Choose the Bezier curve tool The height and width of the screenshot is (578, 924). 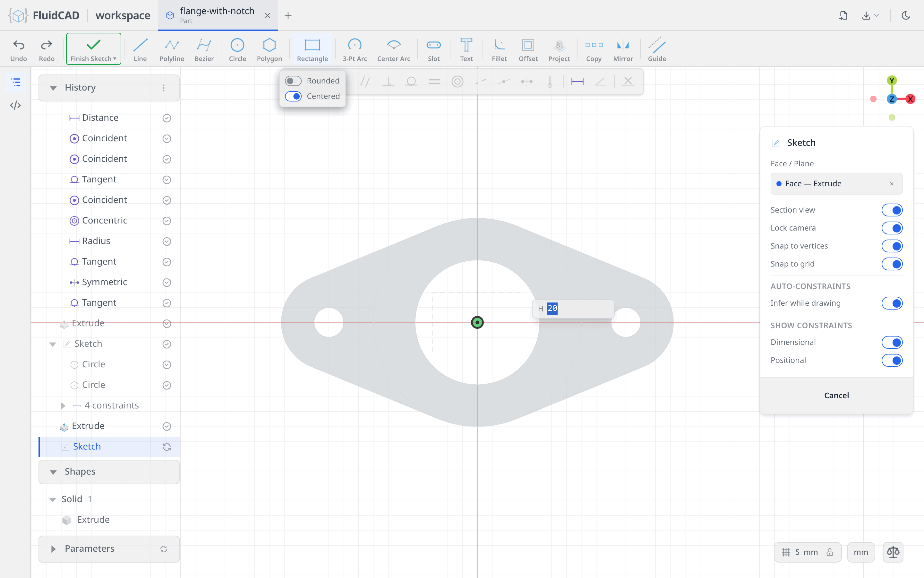point(204,50)
